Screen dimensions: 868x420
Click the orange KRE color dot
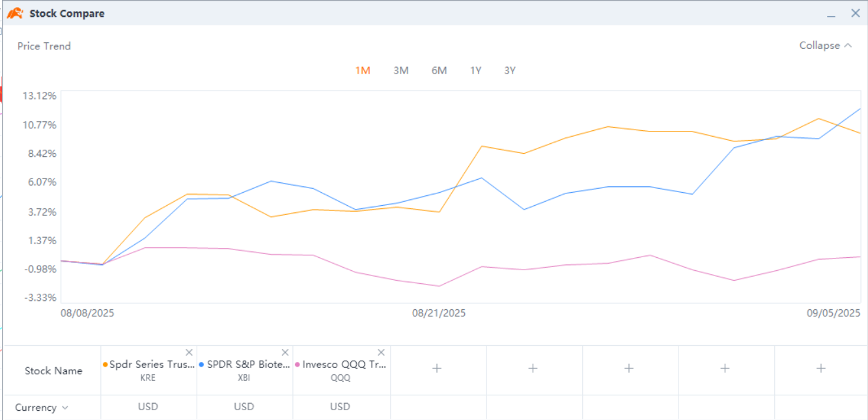click(x=105, y=365)
